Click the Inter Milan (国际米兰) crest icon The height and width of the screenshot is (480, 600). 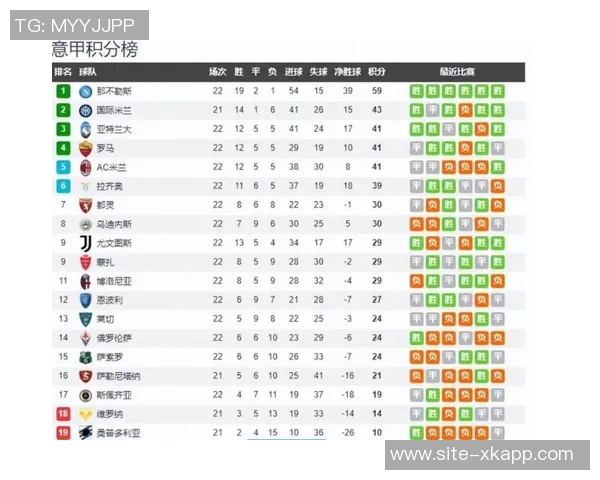(86, 110)
